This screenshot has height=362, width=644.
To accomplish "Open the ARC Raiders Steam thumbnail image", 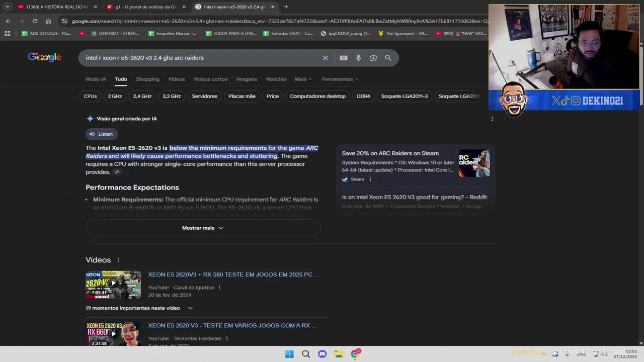I will [x=474, y=163].
